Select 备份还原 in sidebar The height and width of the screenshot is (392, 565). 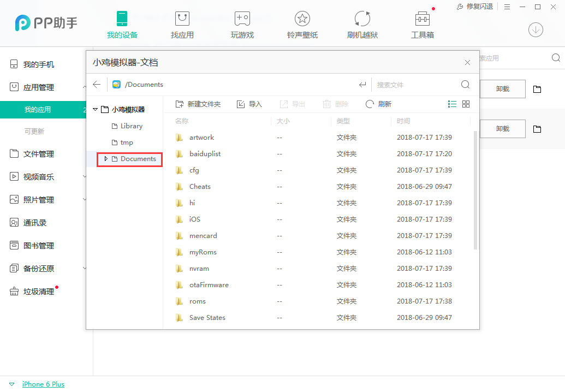click(39, 269)
